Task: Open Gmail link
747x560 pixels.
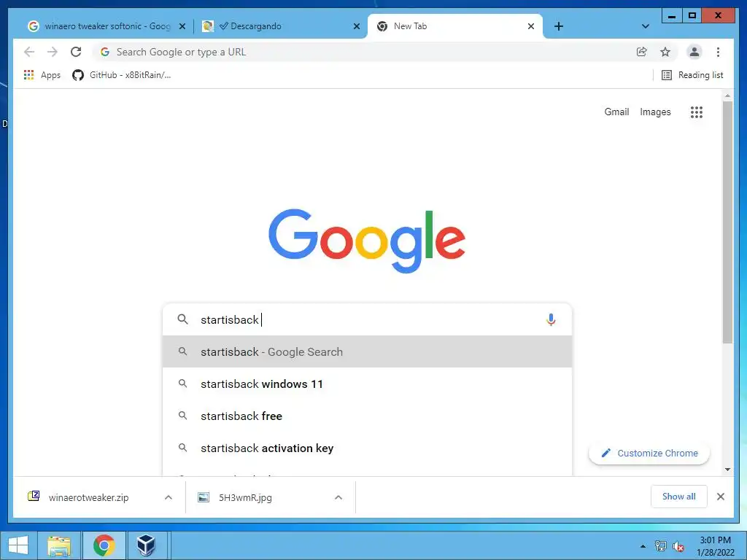Action: pyautogui.click(x=616, y=112)
